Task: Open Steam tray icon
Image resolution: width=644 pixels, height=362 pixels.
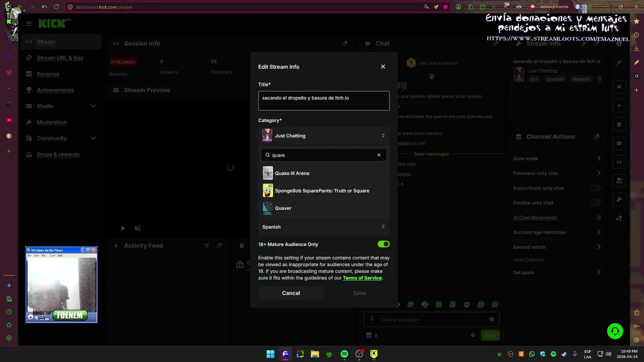Action: (563, 354)
